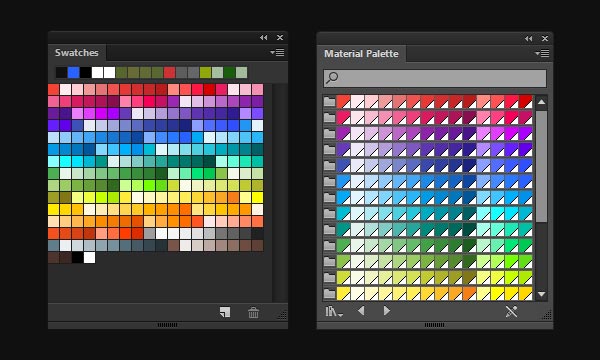Image resolution: width=600 pixels, height=360 pixels.
Task: Open the red row folder in Material Palette
Action: [x=329, y=101]
